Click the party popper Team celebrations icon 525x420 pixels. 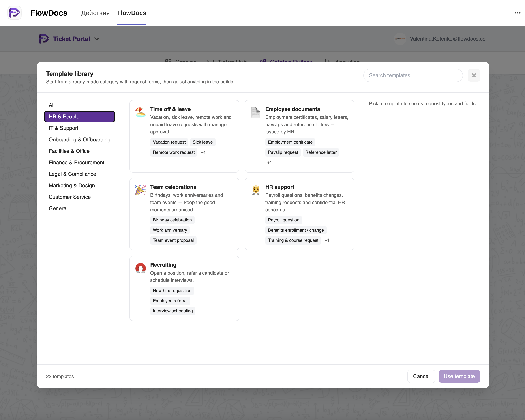141,190
